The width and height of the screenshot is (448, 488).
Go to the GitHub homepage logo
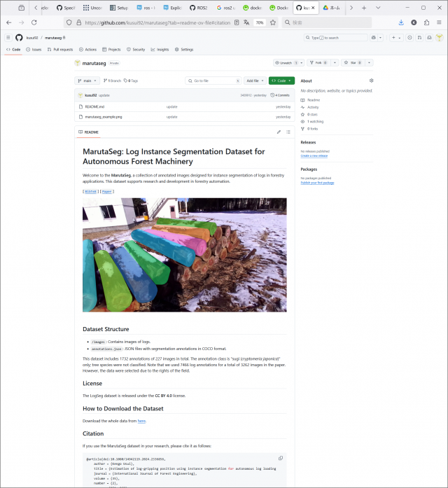click(x=20, y=37)
